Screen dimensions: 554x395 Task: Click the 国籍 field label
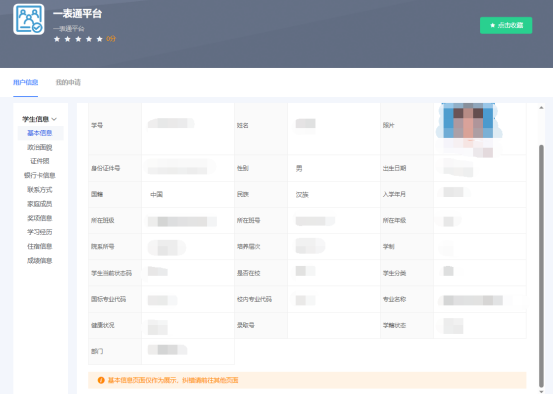pyautogui.click(x=97, y=194)
